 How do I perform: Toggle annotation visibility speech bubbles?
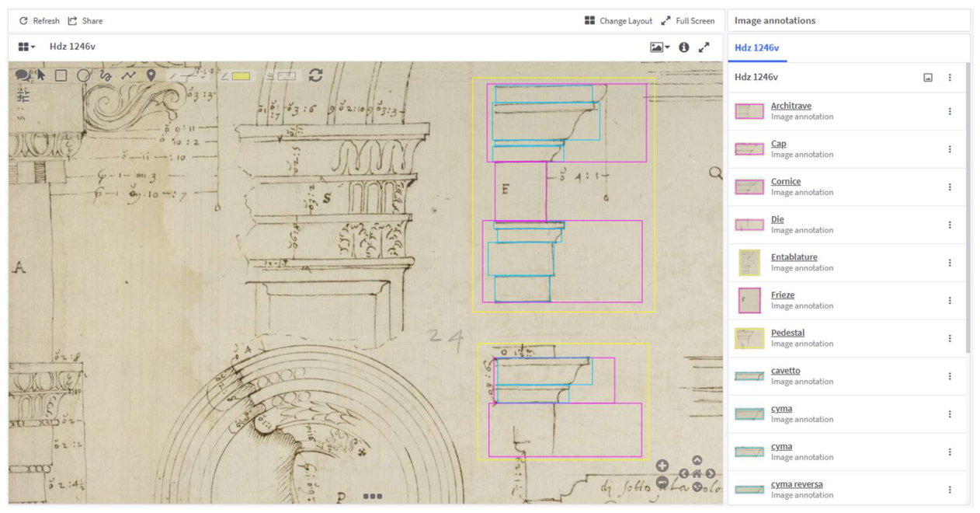(25, 75)
